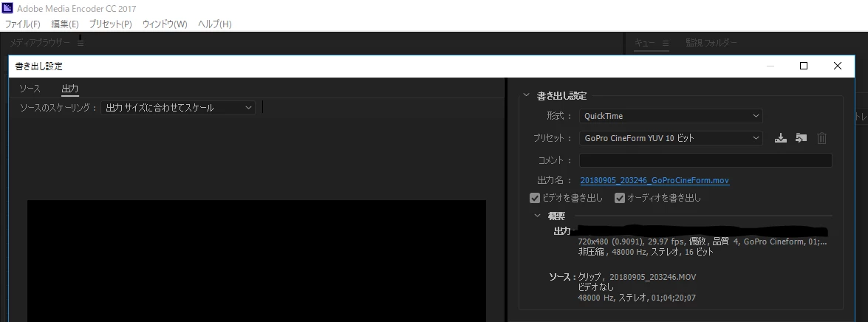Screen dimensions: 868x322
Task: Open the プリセット(P) menu
Action: tap(111, 24)
